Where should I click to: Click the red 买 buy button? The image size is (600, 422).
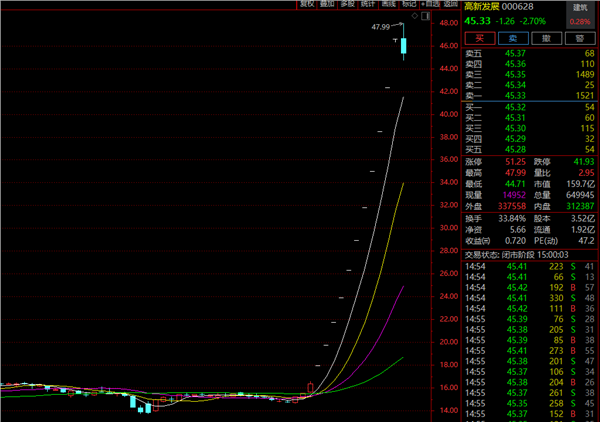480,38
